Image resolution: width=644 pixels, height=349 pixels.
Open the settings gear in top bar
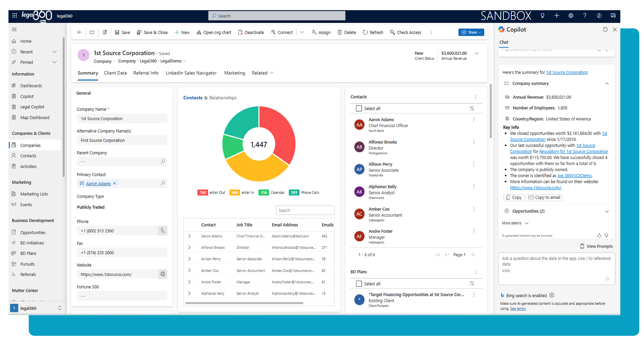coord(571,16)
